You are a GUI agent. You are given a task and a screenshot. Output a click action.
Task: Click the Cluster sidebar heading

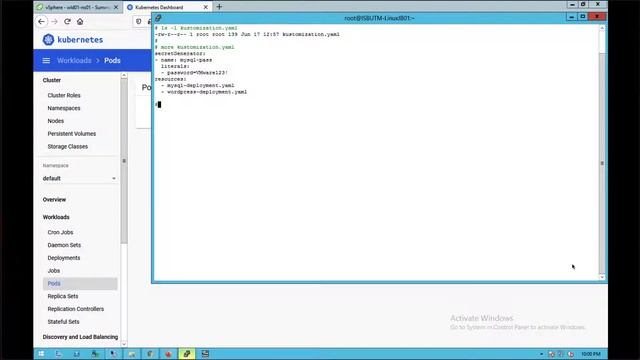[52, 80]
